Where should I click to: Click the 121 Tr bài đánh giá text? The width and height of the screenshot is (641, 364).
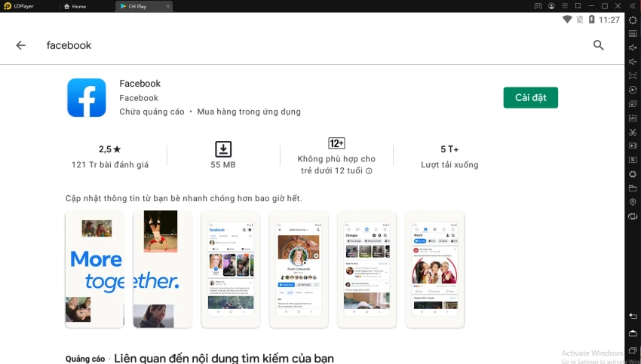[x=110, y=164]
